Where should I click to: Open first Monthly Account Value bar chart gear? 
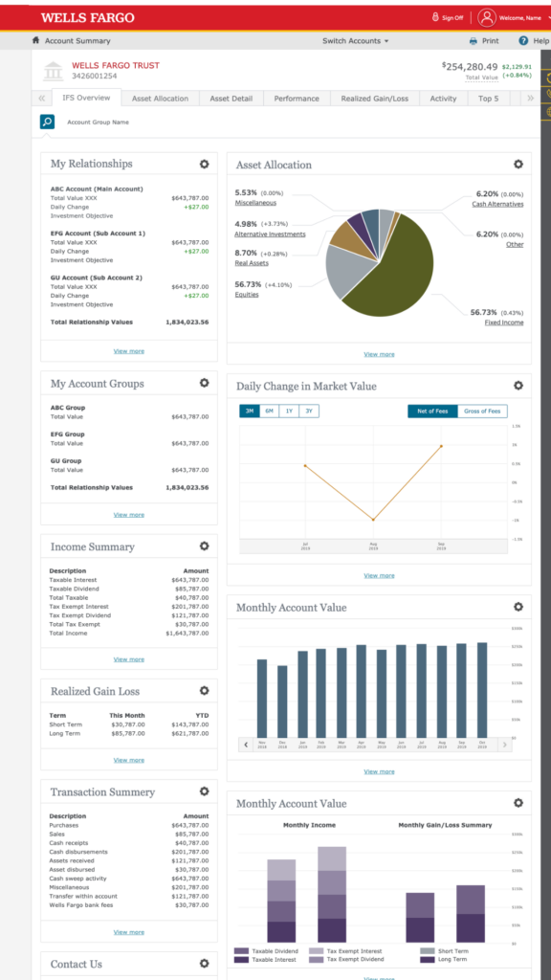pyautogui.click(x=518, y=607)
